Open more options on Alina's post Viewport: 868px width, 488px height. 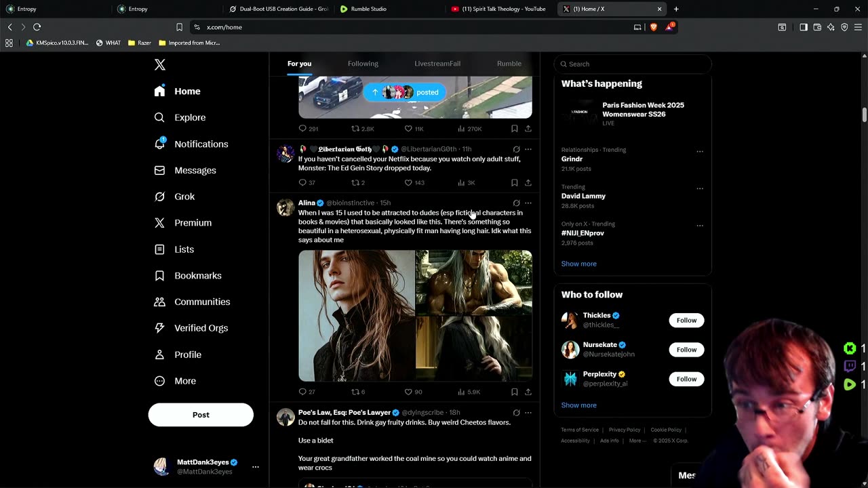(x=528, y=203)
